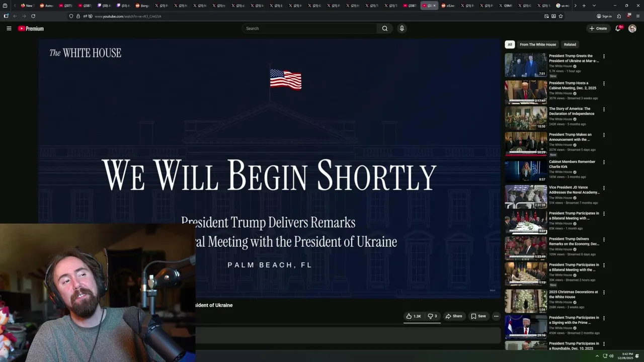This screenshot has width=644, height=362.
Task: Go back with browser back arrow
Action: pos(15,16)
